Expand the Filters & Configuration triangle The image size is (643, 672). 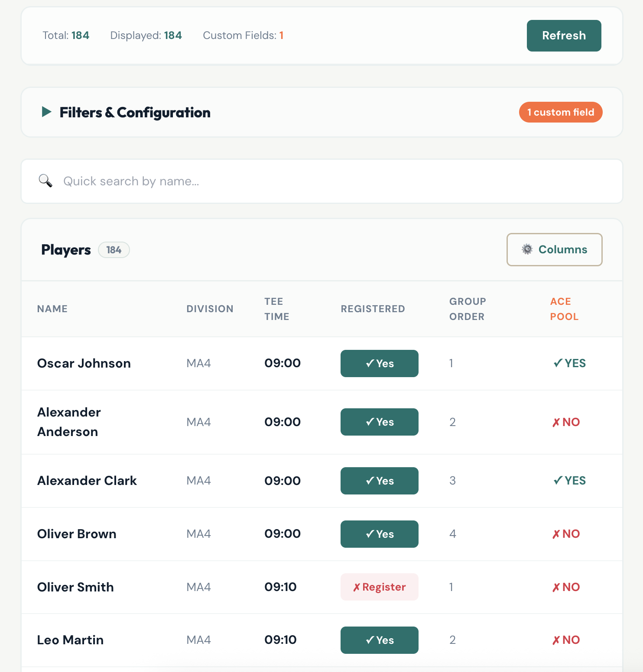(46, 112)
